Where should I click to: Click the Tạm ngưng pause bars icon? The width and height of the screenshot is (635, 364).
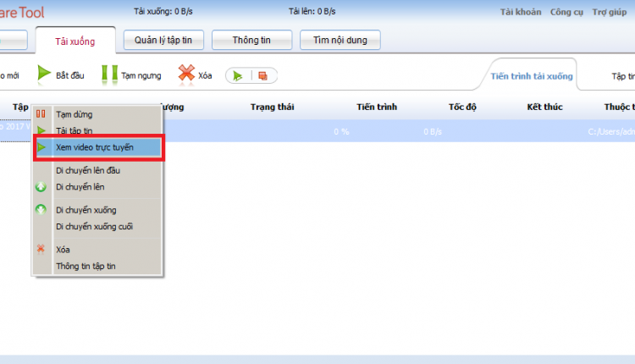point(109,74)
